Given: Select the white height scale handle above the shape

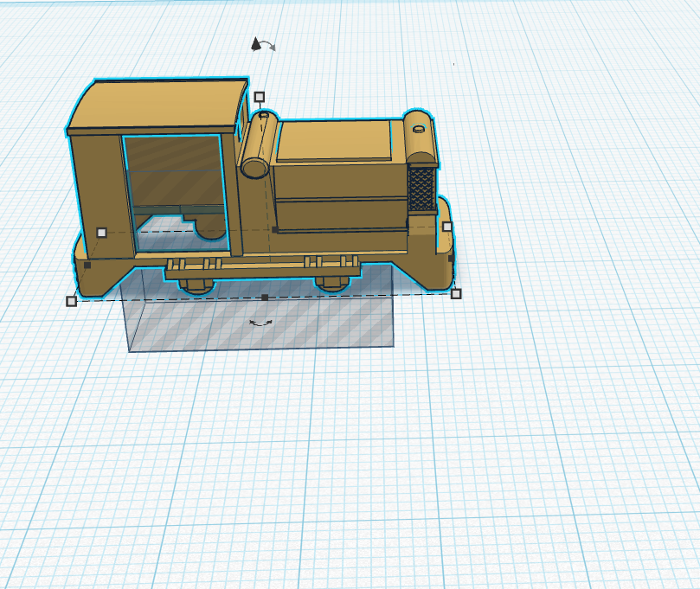Looking at the screenshot, I should click(x=260, y=95).
